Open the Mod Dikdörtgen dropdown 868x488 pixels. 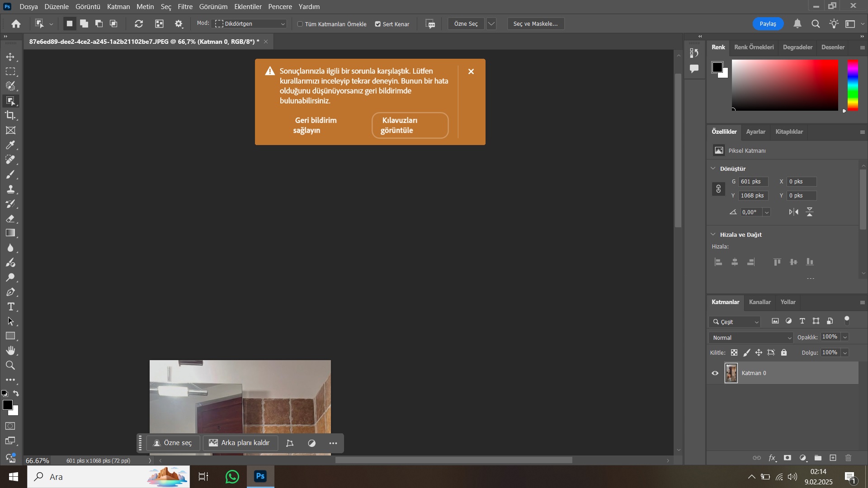point(250,24)
